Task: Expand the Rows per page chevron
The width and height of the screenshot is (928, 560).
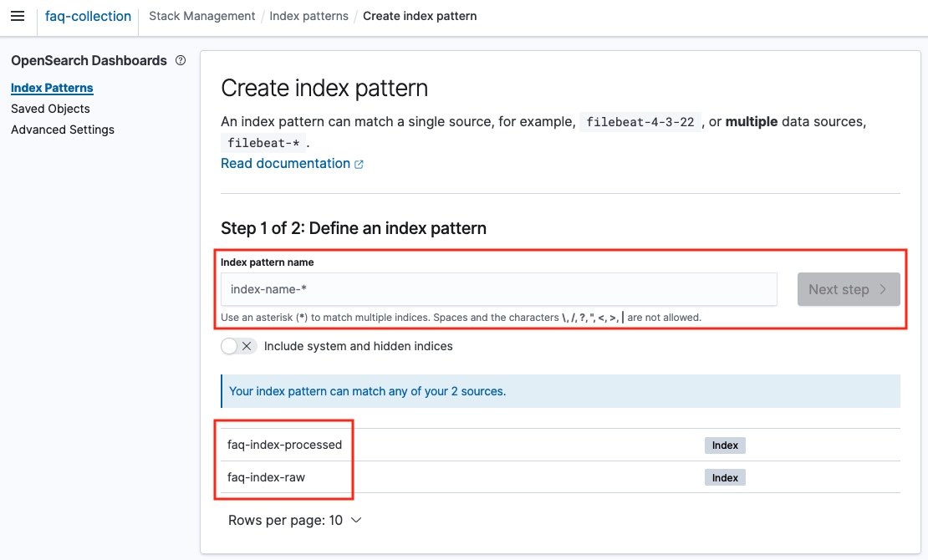Action: (355, 521)
